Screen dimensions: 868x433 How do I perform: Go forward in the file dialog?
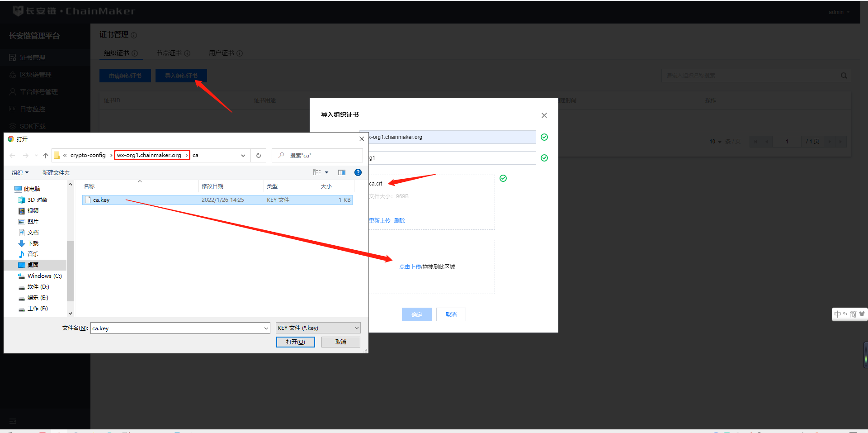tap(26, 156)
